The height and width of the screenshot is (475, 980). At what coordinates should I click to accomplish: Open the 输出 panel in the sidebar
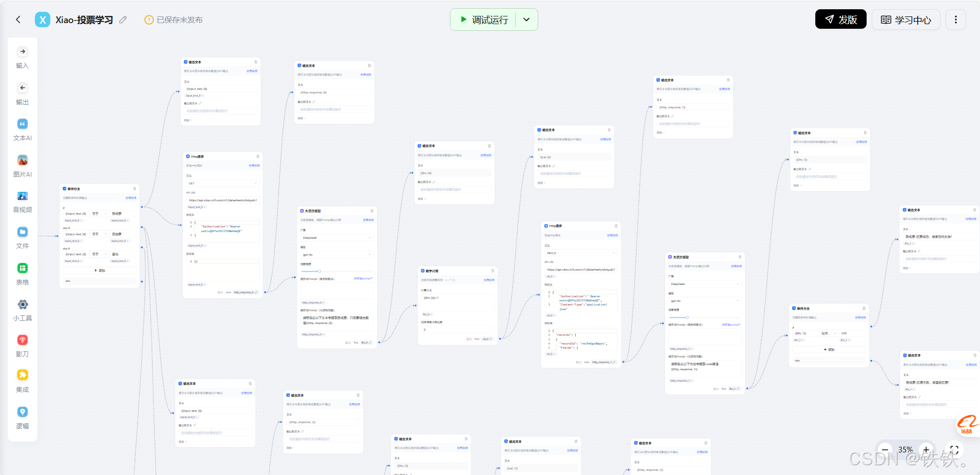[22, 94]
